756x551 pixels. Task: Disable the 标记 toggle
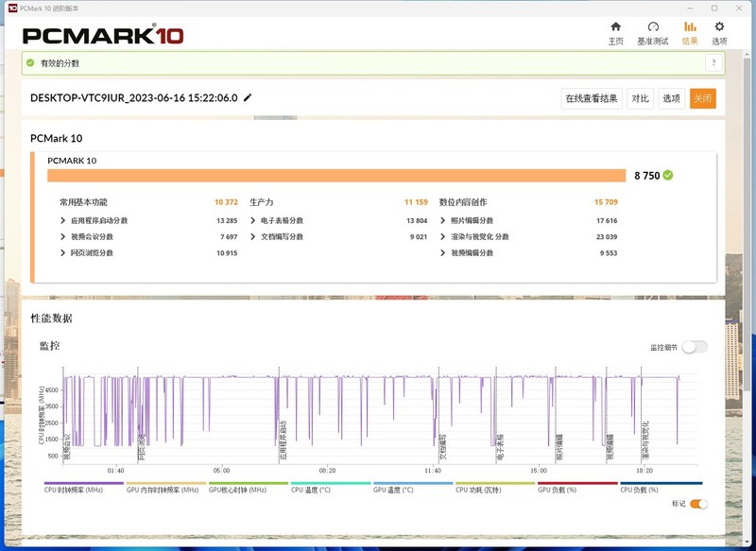pyautogui.click(x=698, y=505)
